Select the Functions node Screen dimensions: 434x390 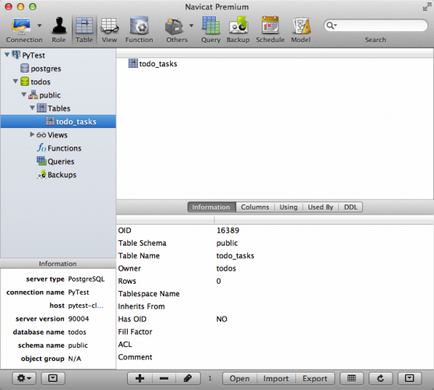coord(64,148)
